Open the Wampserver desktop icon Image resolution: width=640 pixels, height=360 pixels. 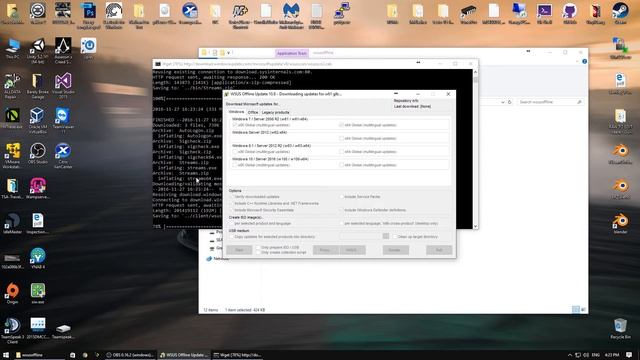coord(38,189)
